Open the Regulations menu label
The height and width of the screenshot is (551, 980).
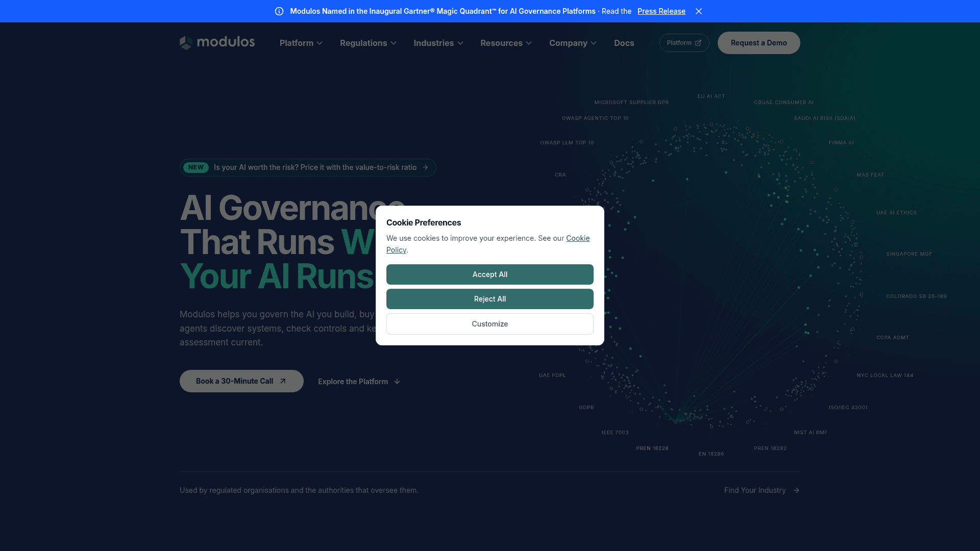[x=363, y=43]
